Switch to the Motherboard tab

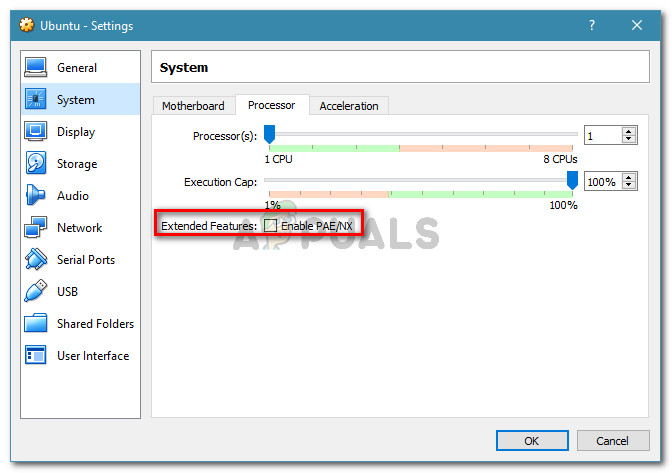[x=193, y=106]
